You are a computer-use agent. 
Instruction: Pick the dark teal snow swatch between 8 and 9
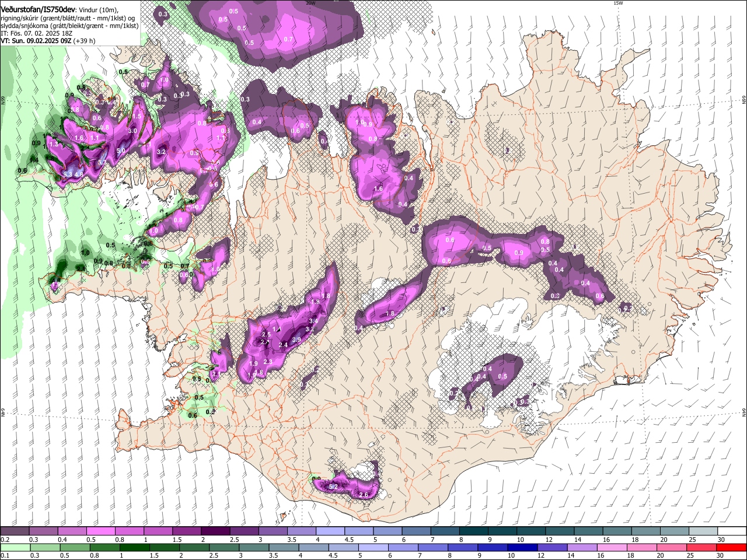474,531
